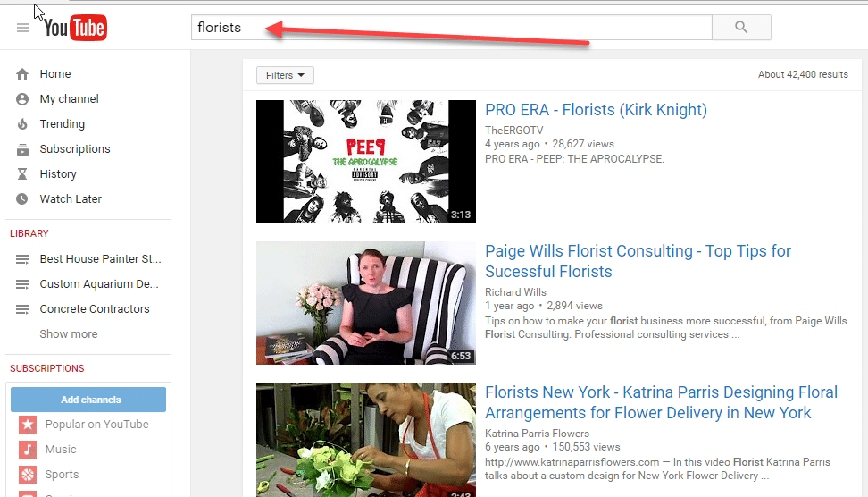Open the hamburger guide menu icon
This screenshot has height=497, width=868.
(x=22, y=28)
